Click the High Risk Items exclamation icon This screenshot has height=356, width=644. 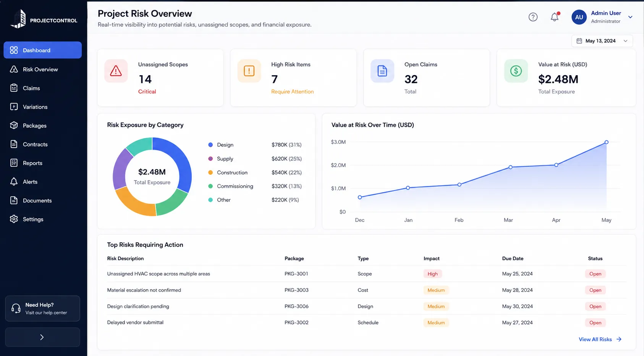pos(249,71)
